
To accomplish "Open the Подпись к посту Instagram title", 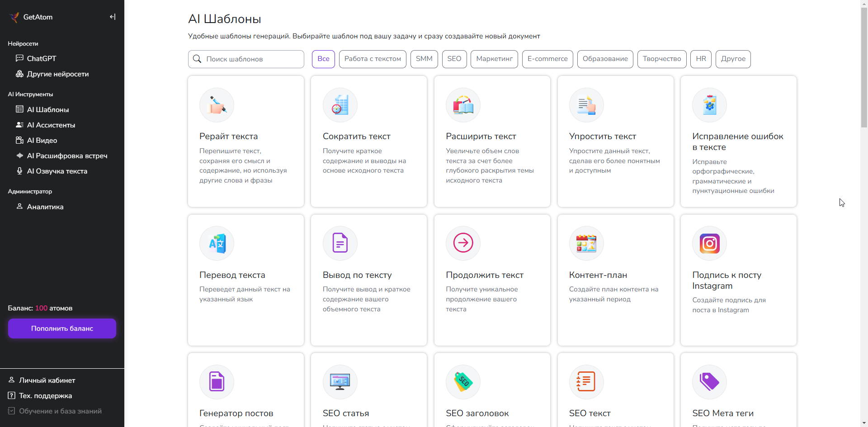I will click(x=726, y=280).
